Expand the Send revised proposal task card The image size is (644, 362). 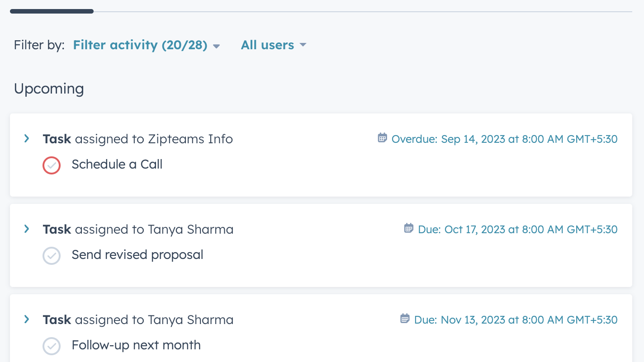(27, 229)
